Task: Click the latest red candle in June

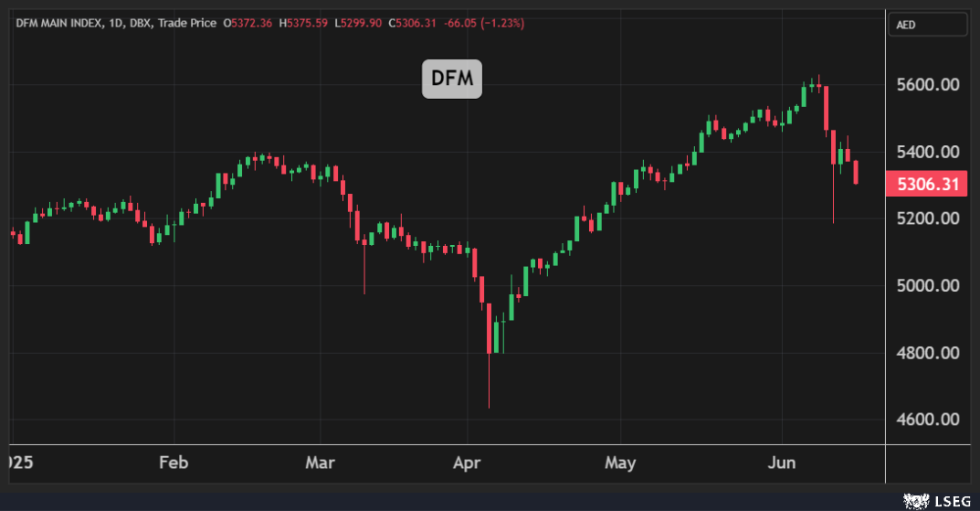Action: coord(856,172)
